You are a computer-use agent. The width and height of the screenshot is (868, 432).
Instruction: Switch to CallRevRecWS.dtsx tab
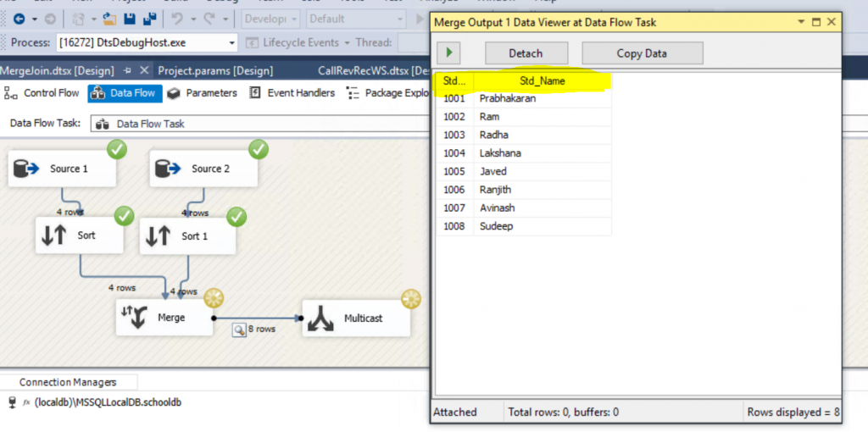click(x=374, y=71)
